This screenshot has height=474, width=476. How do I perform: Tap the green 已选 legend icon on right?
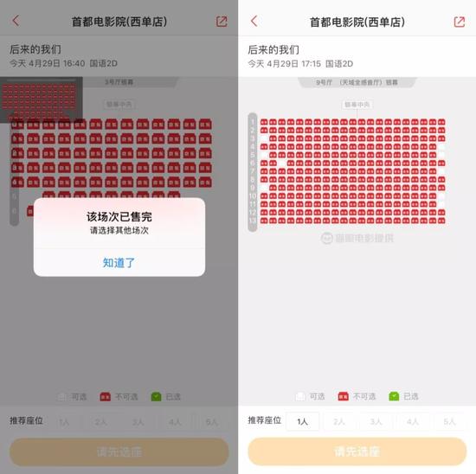tap(394, 396)
